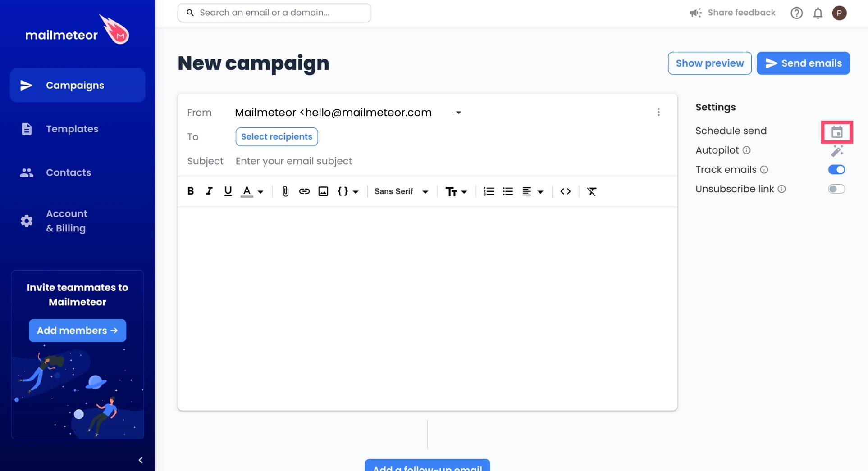The image size is (868, 471).
Task: Open notifications bell
Action: click(818, 13)
